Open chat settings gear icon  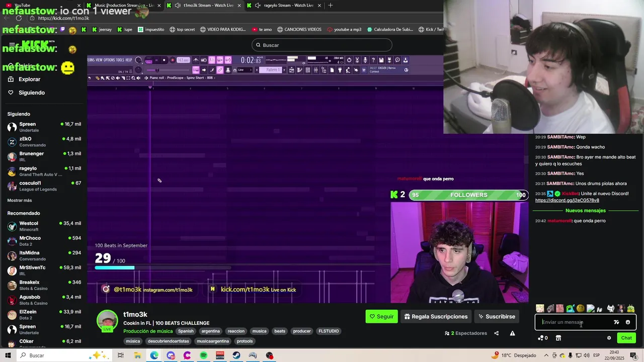(609, 338)
